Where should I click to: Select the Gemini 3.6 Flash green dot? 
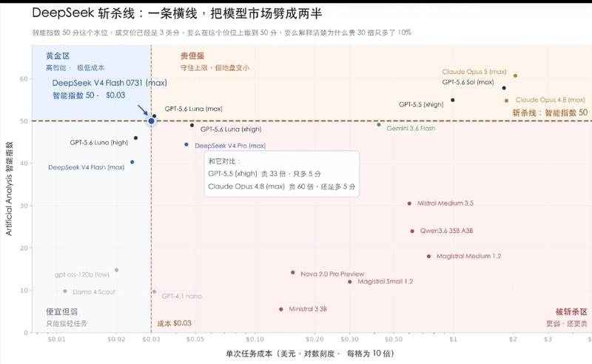(379, 124)
